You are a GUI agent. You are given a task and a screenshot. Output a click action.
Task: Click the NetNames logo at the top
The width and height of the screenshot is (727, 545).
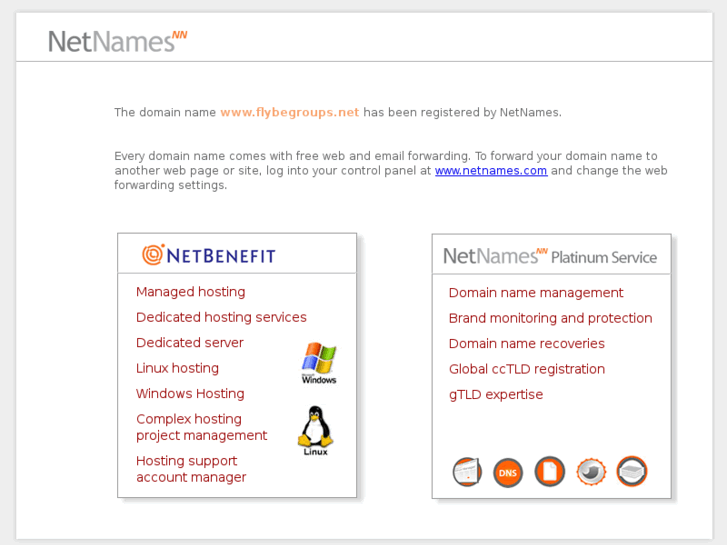click(x=117, y=41)
